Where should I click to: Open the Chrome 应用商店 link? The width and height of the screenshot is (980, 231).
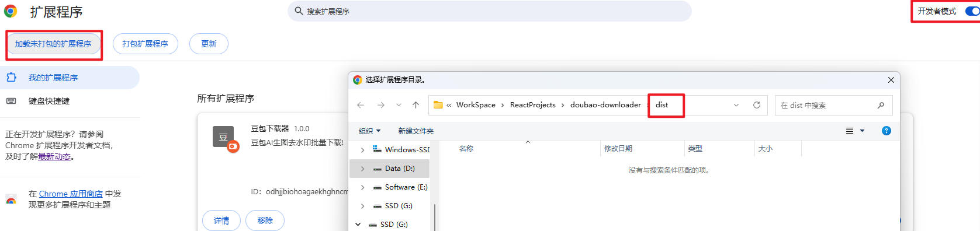71,194
